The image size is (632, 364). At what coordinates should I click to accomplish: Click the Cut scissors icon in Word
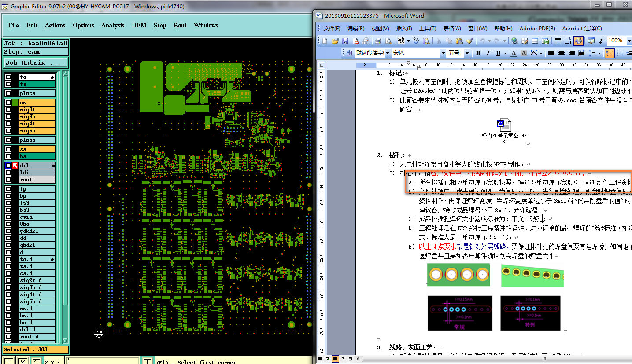(x=439, y=41)
